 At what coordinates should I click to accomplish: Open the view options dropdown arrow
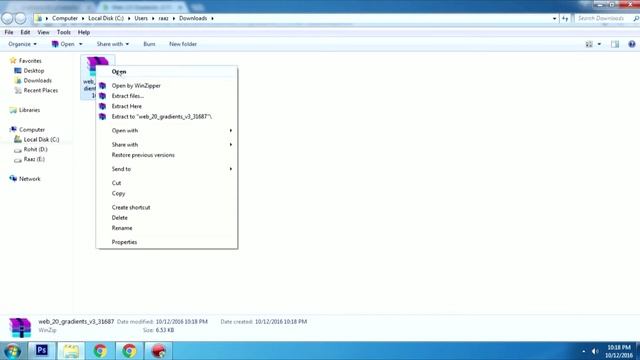click(x=599, y=44)
